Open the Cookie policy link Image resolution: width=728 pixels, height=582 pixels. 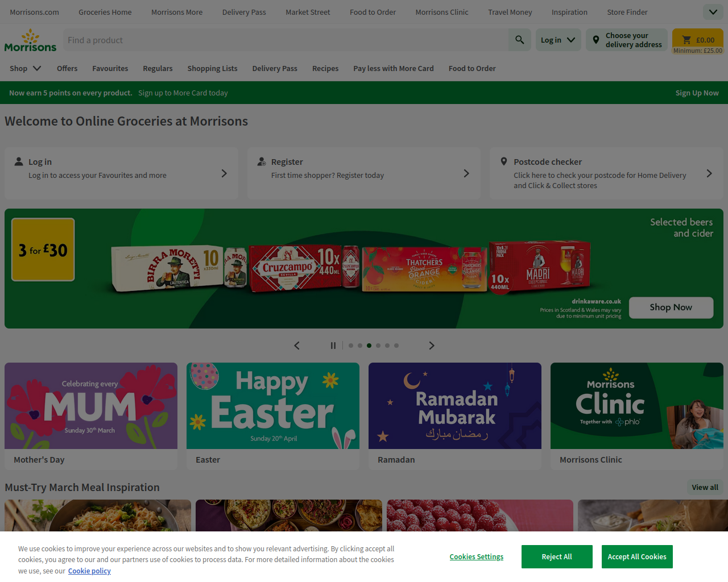coord(89,571)
